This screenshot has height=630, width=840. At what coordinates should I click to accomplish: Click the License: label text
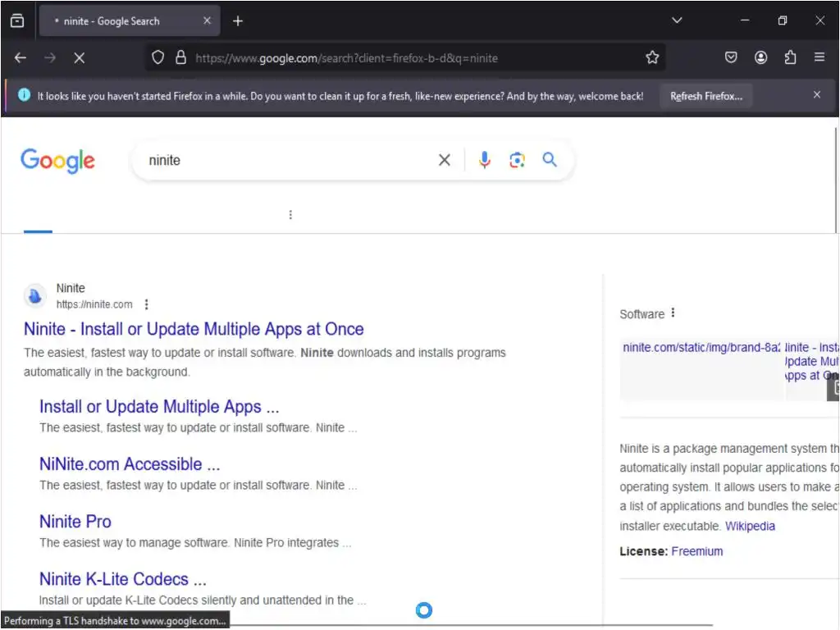[x=643, y=551]
